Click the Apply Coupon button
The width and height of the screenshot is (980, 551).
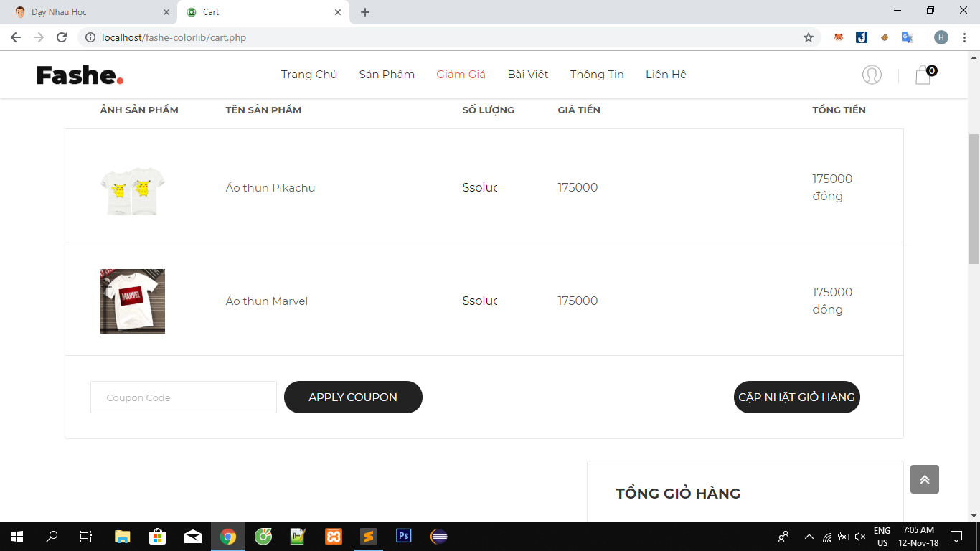click(x=353, y=397)
